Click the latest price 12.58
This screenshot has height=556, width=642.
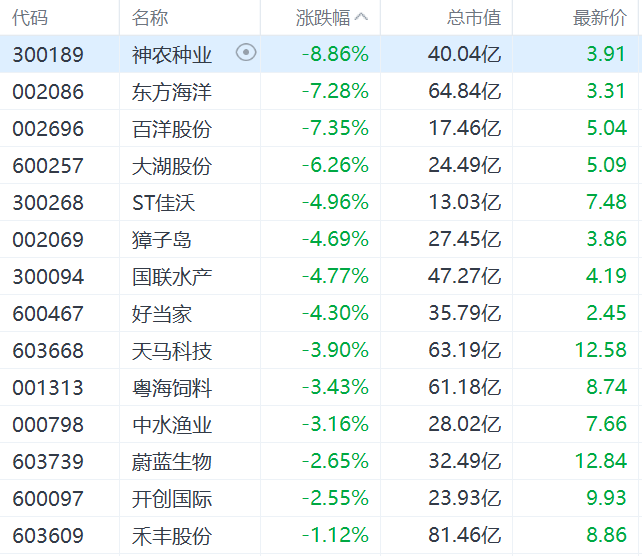point(600,350)
